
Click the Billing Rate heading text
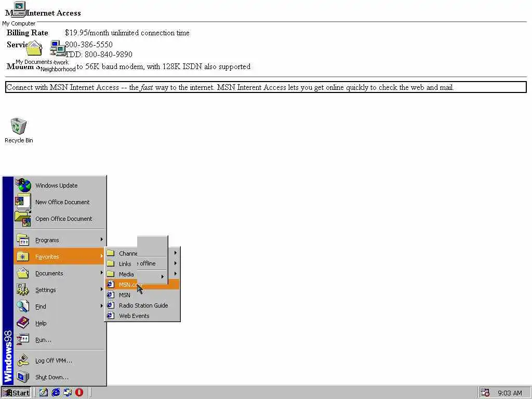28,33
